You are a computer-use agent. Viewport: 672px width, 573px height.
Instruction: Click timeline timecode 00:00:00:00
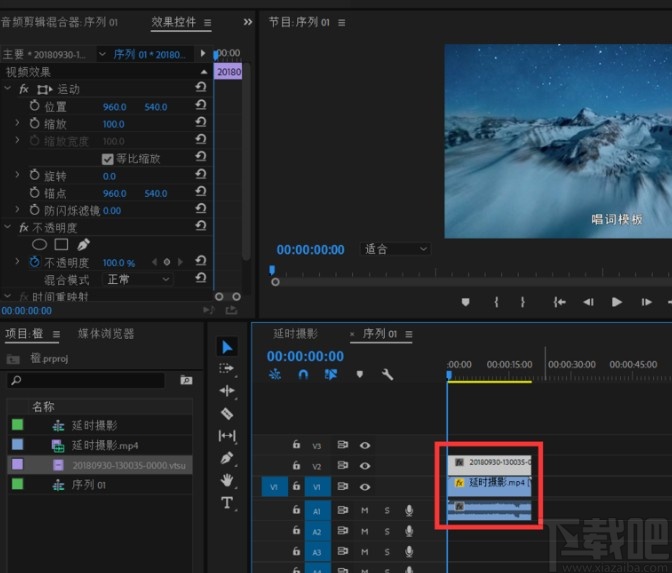305,356
